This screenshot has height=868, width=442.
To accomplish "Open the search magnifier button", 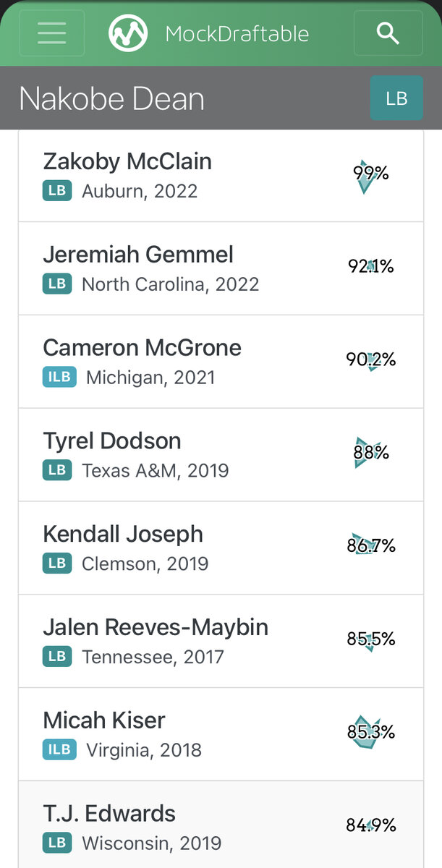I will click(x=388, y=33).
